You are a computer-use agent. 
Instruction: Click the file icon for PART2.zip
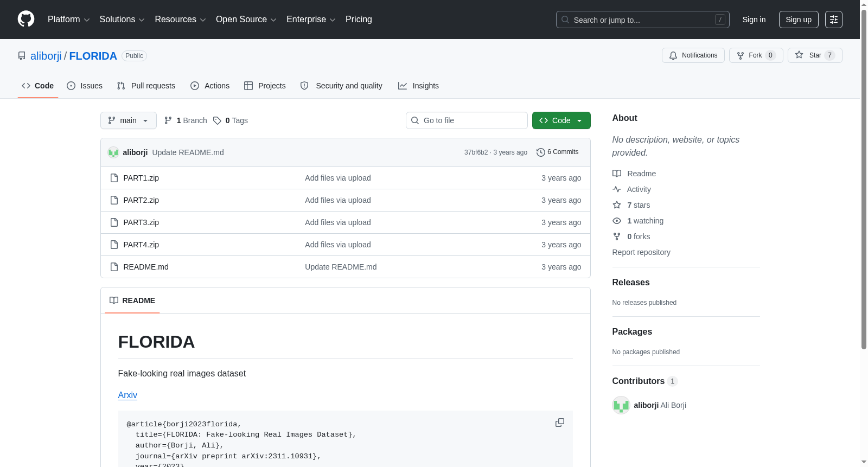click(x=114, y=200)
